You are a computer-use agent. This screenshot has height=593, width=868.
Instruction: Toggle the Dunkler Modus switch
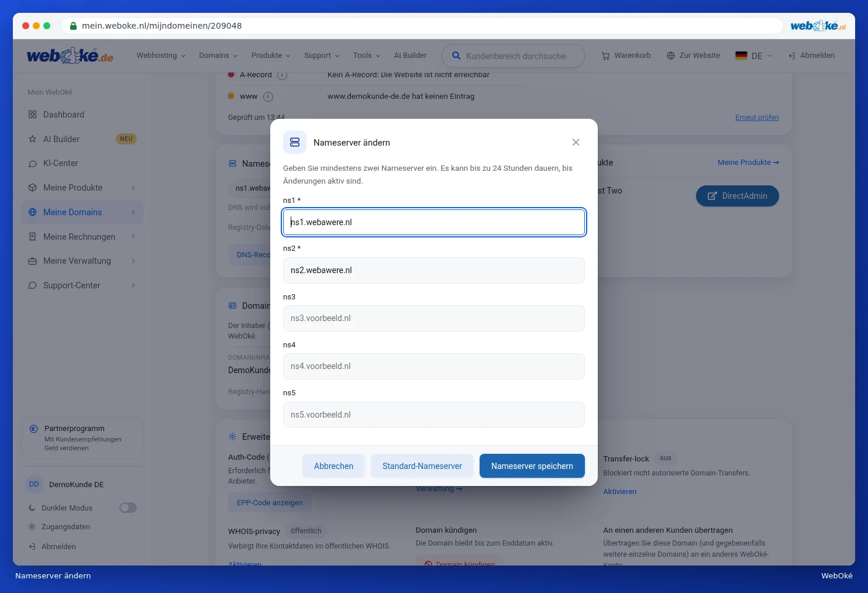(x=128, y=508)
